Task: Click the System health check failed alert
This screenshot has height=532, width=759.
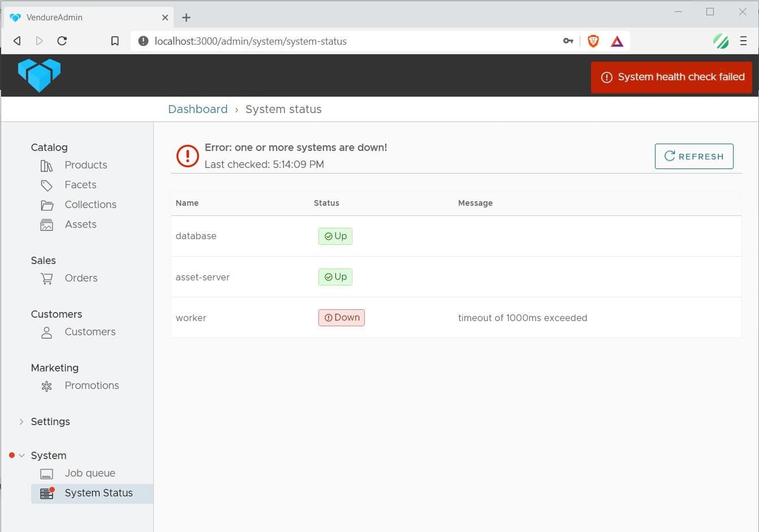Action: [x=671, y=77]
